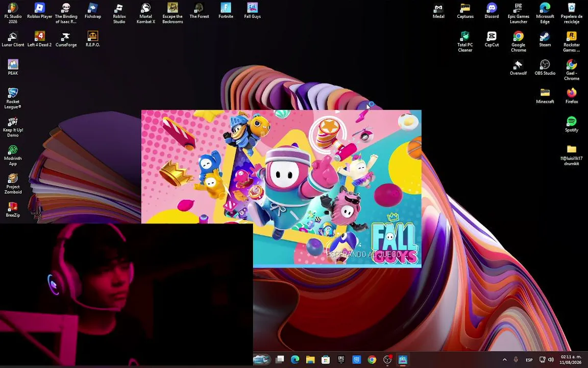The image size is (588, 368).
Task: Open the clock showing 02:11 a. m.
Action: tap(570, 360)
